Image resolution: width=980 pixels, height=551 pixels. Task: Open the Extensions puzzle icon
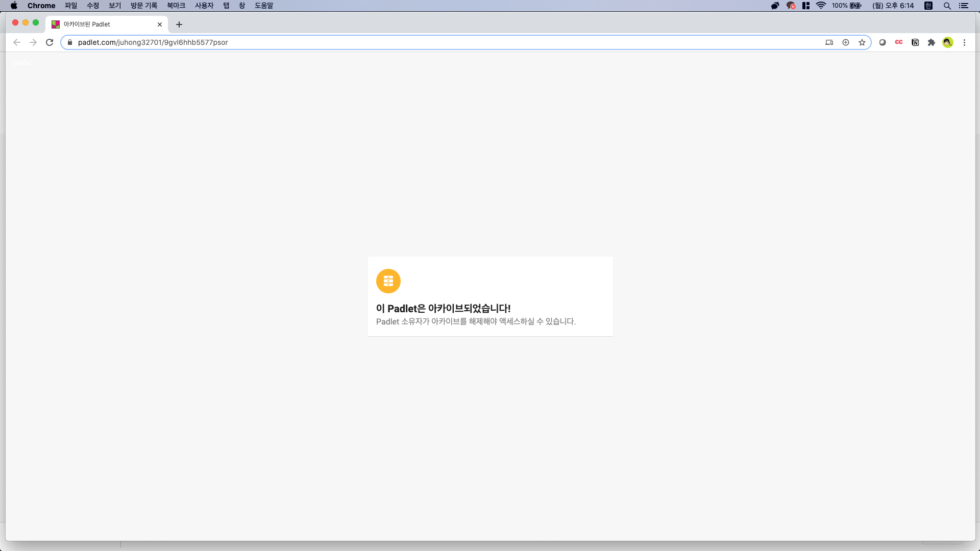[x=932, y=42]
